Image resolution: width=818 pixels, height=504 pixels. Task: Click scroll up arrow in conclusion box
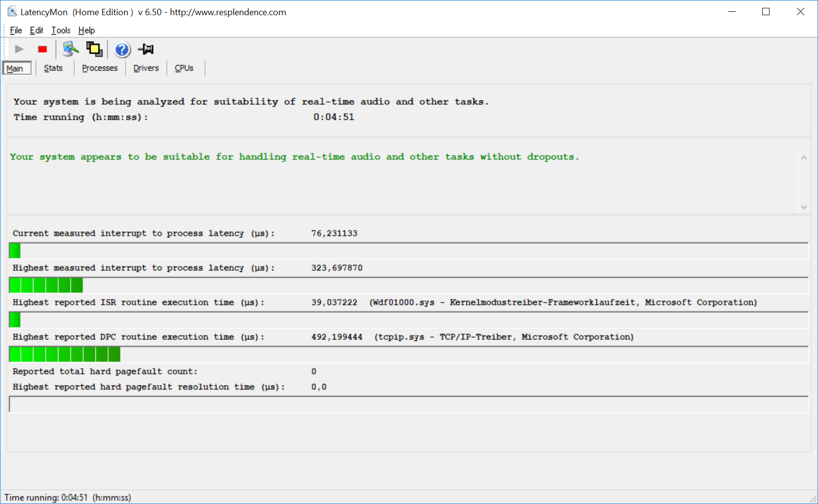803,158
